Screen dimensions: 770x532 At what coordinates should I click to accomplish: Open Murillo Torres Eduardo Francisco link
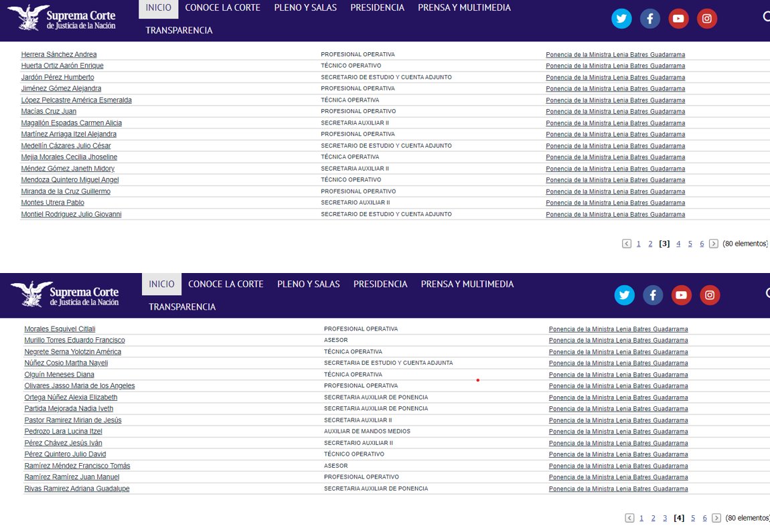pos(74,340)
